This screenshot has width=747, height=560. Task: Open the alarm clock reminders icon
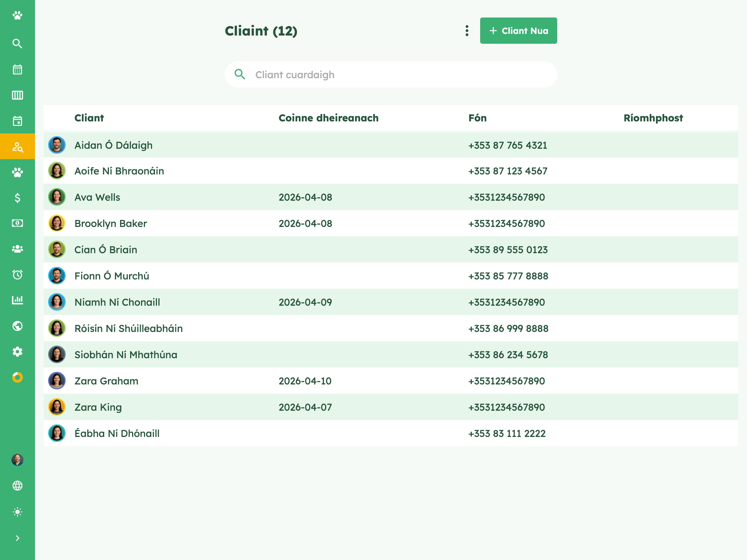17,275
